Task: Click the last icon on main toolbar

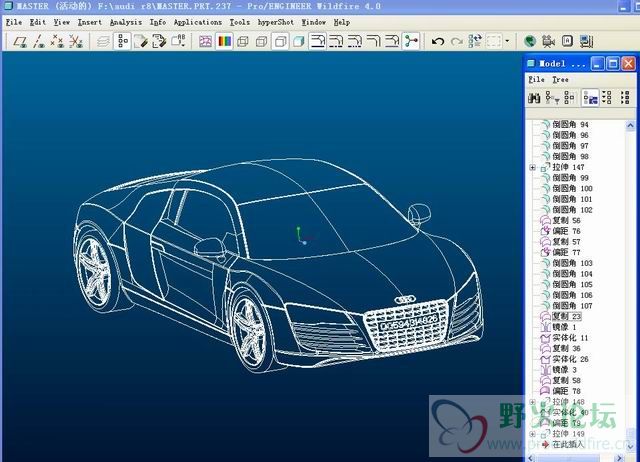Action: point(586,41)
